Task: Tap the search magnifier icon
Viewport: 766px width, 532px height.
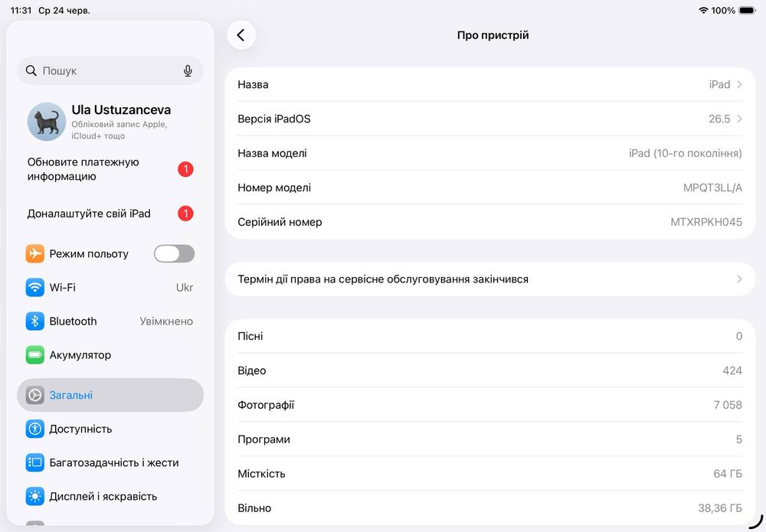Action: click(31, 70)
